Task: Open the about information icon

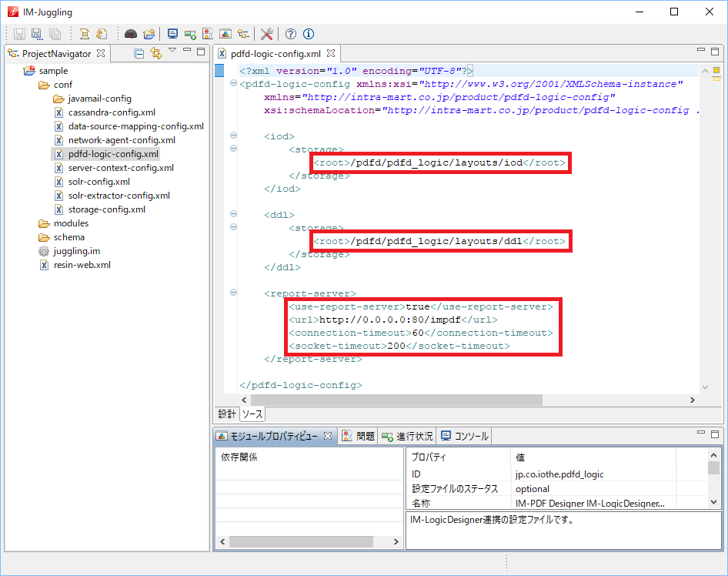Action: [309, 34]
